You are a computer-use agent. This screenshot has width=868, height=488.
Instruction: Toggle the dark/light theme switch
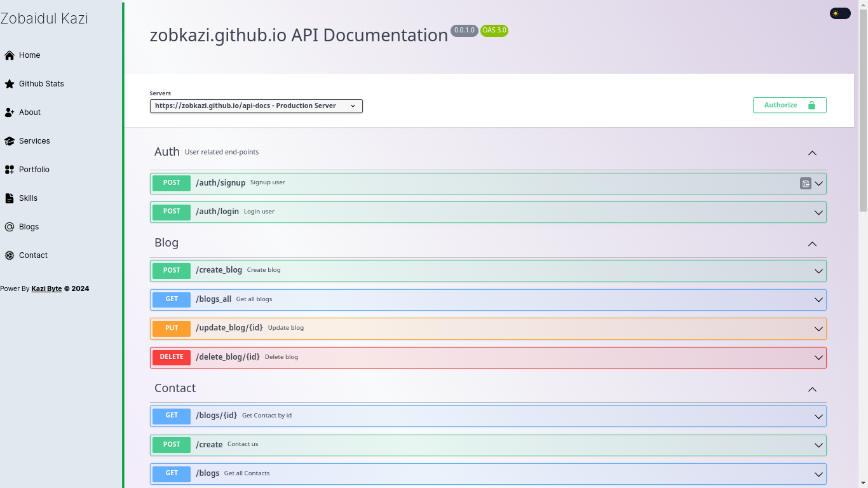(x=840, y=13)
